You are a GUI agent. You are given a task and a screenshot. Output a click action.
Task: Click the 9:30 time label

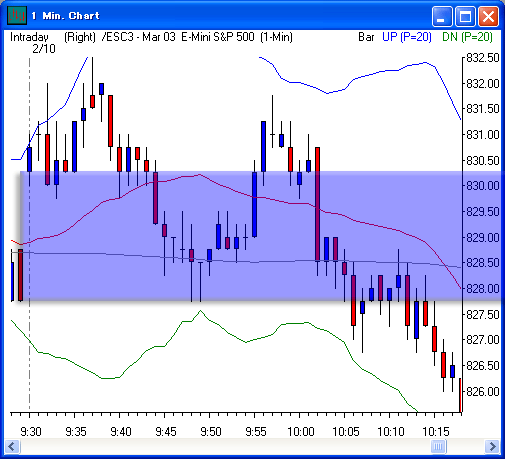pos(31,432)
